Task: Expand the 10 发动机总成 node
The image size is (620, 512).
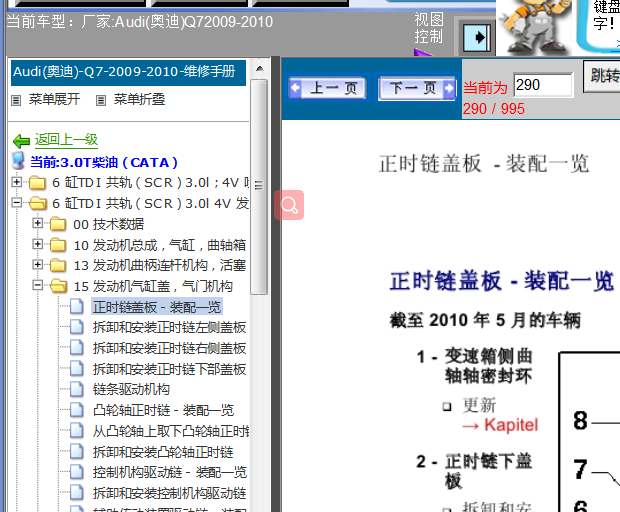Action: click(x=38, y=244)
